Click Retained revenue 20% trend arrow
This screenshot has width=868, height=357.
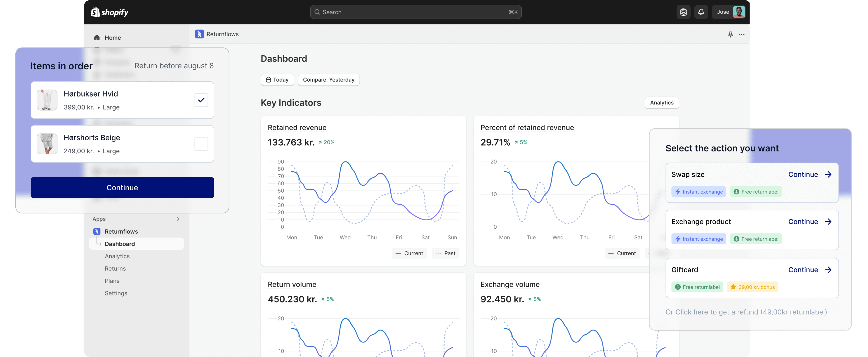tap(320, 143)
